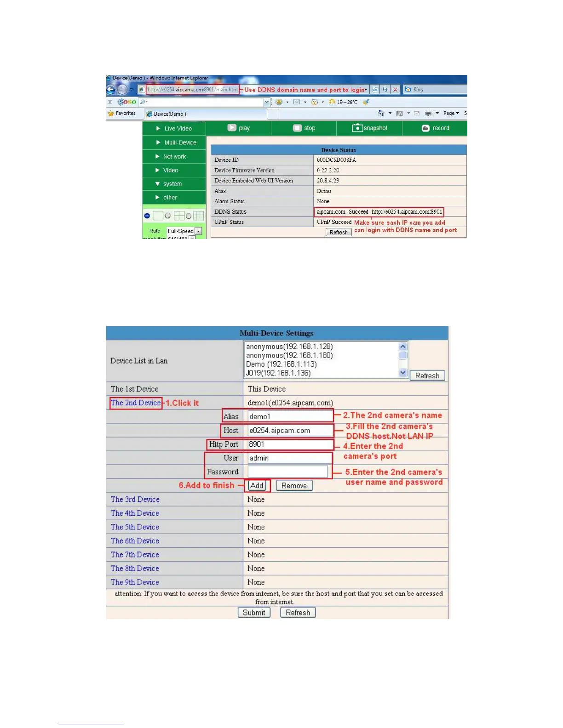Viewport: 563px width, 728px height.
Task: Click the Favorites star button
Action: (x=121, y=113)
